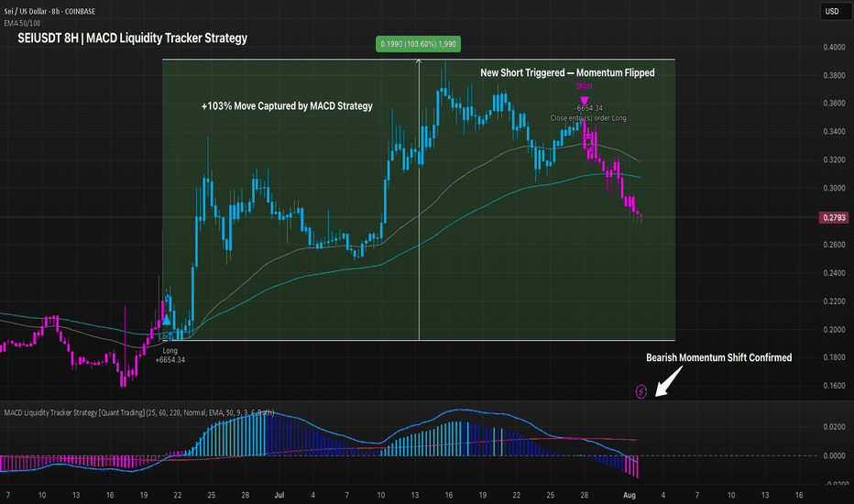Click the purple lightning bolt event icon
The width and height of the screenshot is (854, 504).
click(x=641, y=391)
